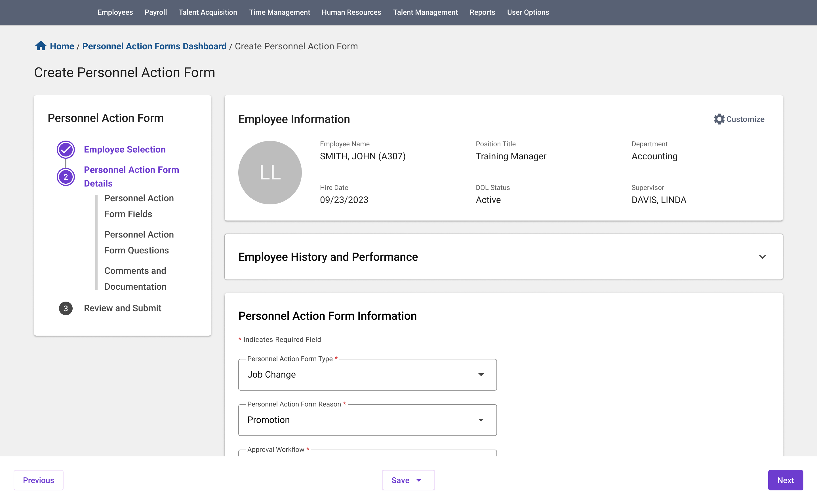Jump to Comments and Documentation section
817x504 pixels.
[135, 279]
